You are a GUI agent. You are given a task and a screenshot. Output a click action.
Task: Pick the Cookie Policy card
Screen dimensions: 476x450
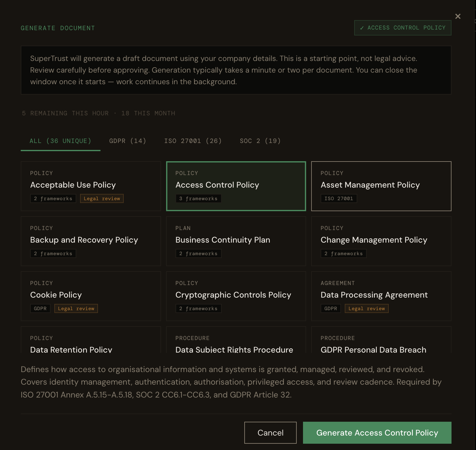91,296
